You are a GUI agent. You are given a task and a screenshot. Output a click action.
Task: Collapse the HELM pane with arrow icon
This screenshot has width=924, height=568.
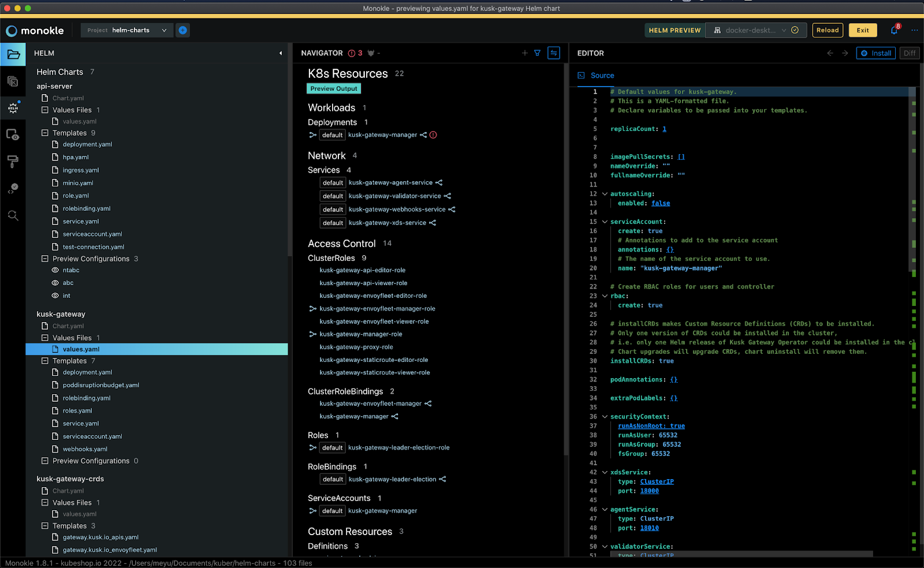pos(281,53)
